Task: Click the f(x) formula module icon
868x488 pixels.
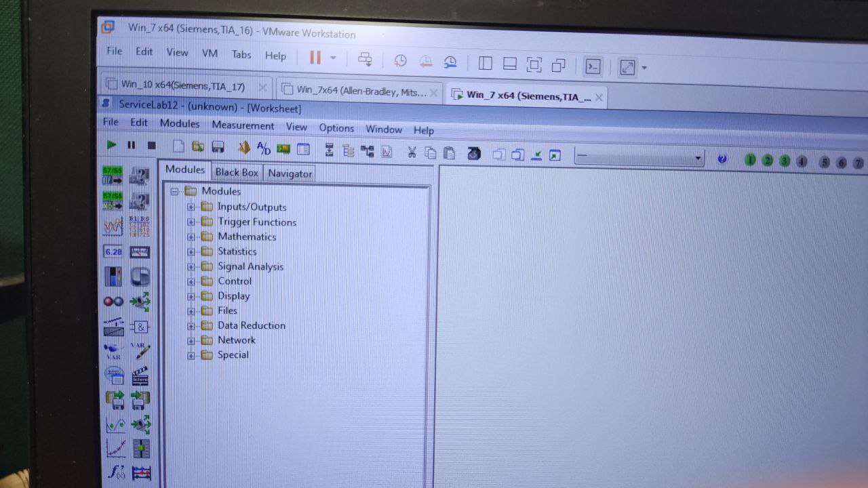Action: click(116, 472)
